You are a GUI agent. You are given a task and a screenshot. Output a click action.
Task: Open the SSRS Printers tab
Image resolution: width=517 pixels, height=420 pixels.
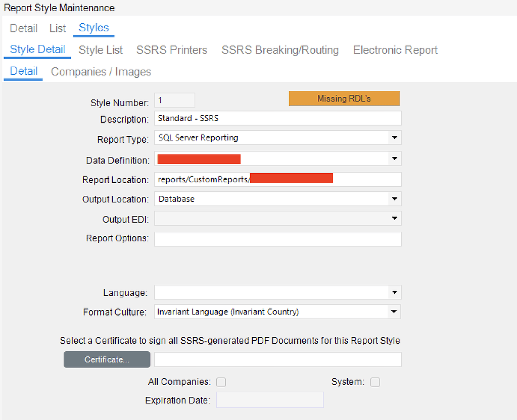[x=172, y=50]
